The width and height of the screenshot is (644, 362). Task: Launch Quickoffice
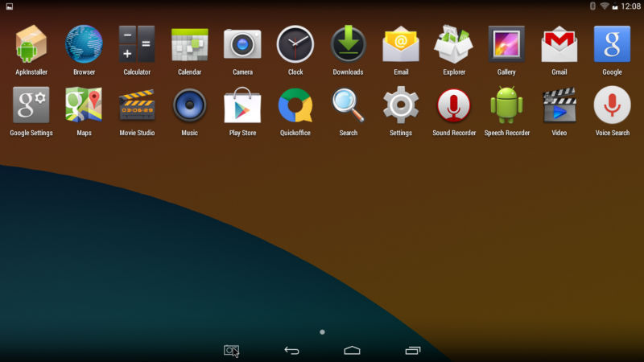[x=295, y=105]
